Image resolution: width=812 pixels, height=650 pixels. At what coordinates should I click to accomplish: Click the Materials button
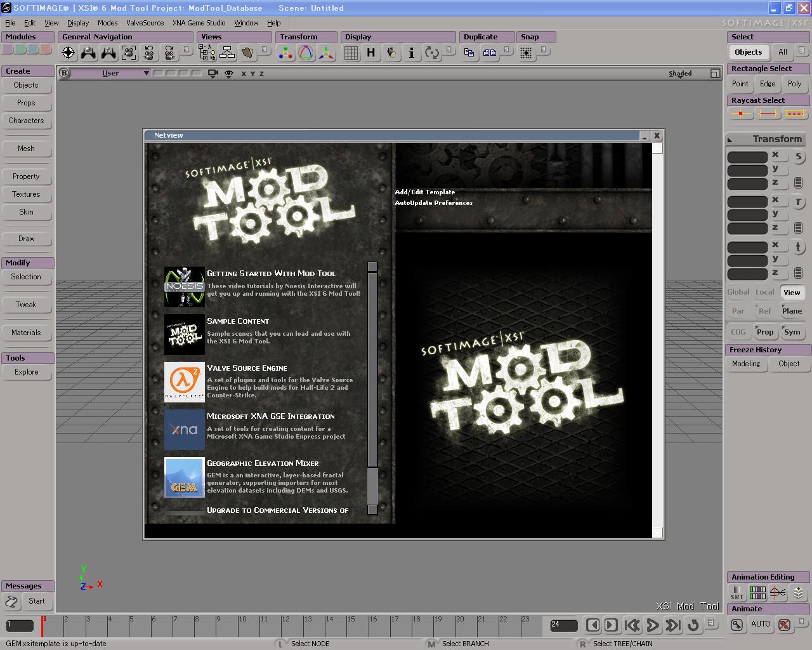pos(26,333)
